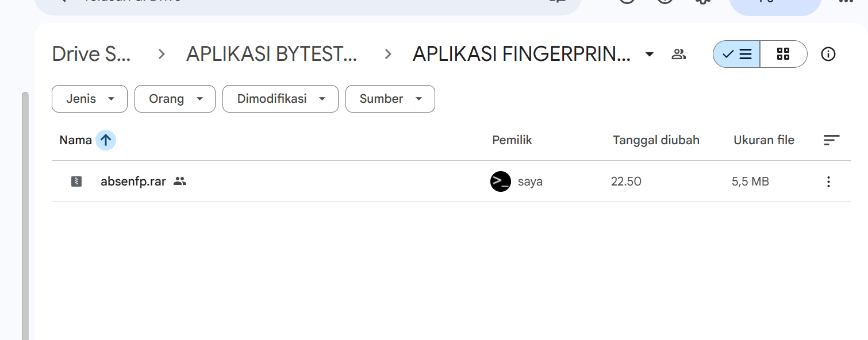Reverse sort direction with the Nama arrow
Image resolution: width=868 pixels, height=340 pixels.
click(106, 140)
